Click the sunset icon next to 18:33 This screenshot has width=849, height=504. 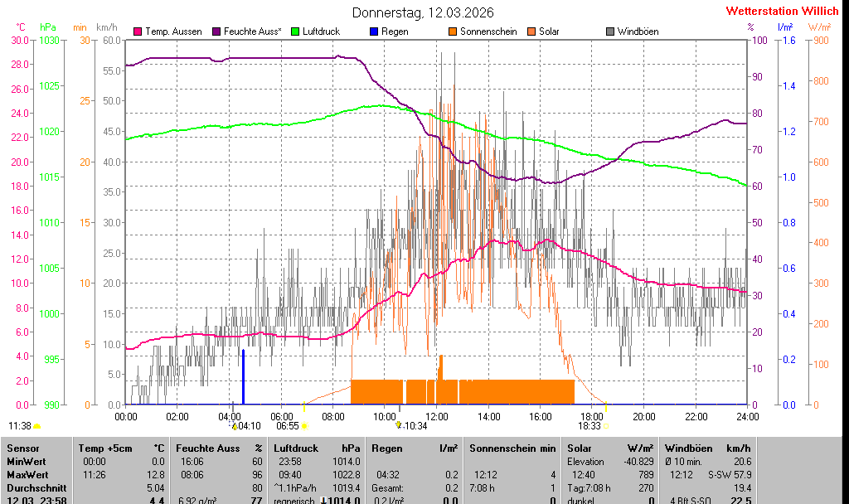[605, 426]
